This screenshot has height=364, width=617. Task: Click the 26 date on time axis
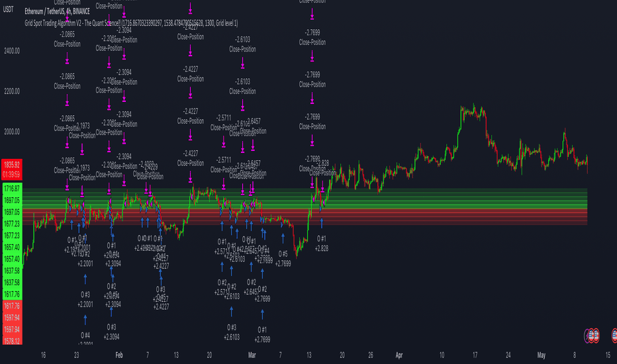[371, 355]
